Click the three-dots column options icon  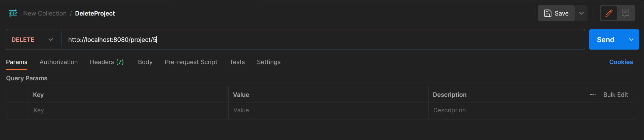pyautogui.click(x=593, y=95)
